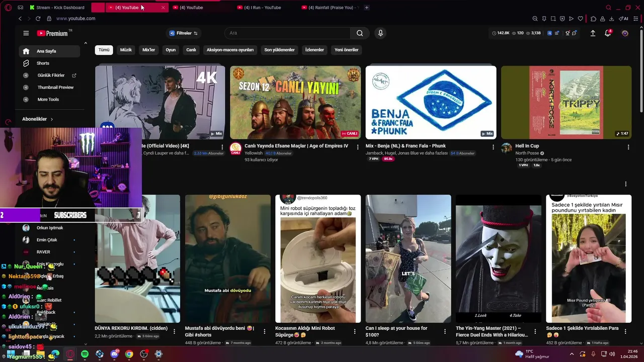This screenshot has height=362, width=644.
Task: Select the Mix'ler filter chip
Action: (149, 50)
